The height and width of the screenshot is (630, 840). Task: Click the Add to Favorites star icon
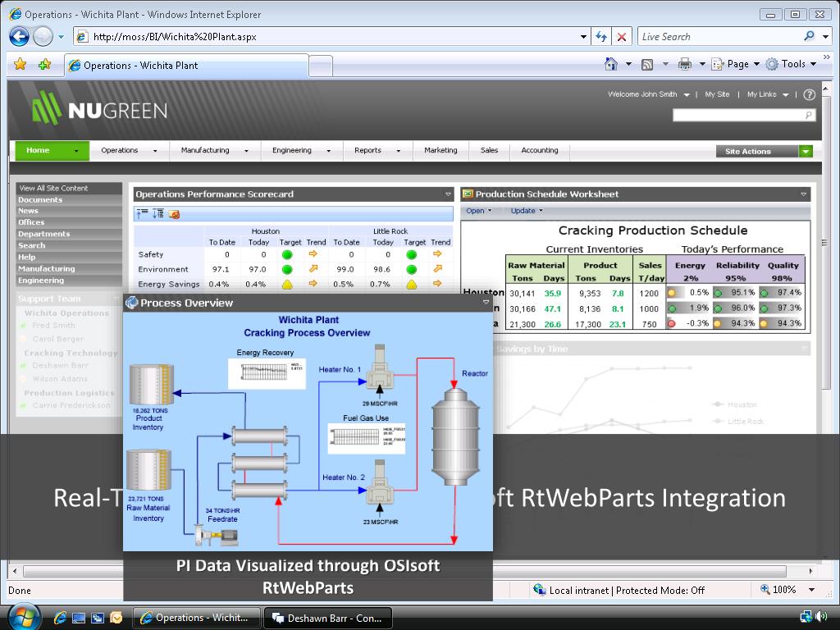click(x=44, y=64)
